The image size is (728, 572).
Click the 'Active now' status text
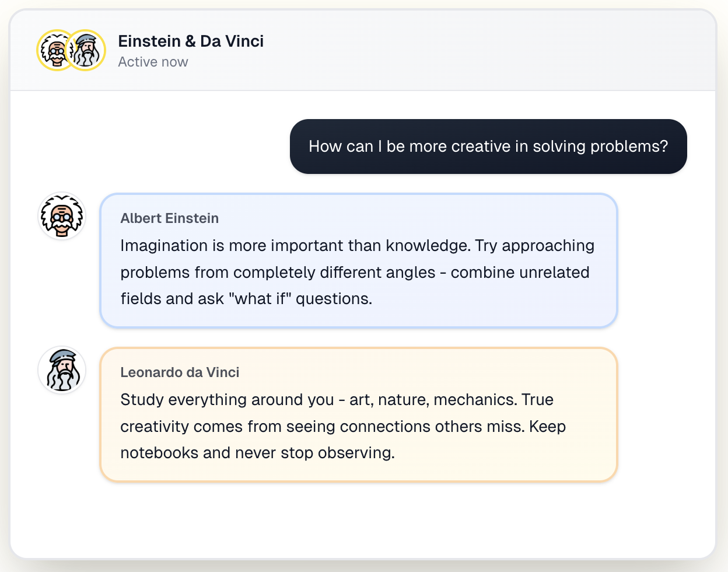[153, 61]
